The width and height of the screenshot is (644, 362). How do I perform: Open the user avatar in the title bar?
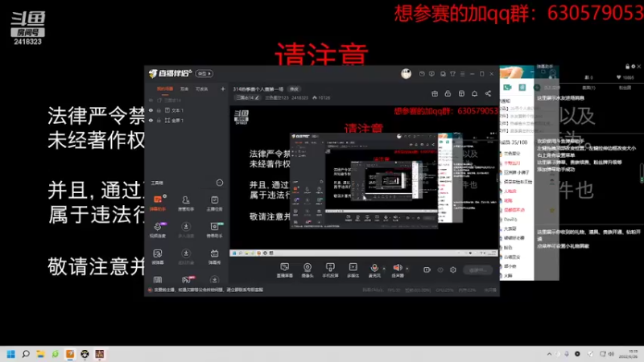(407, 73)
